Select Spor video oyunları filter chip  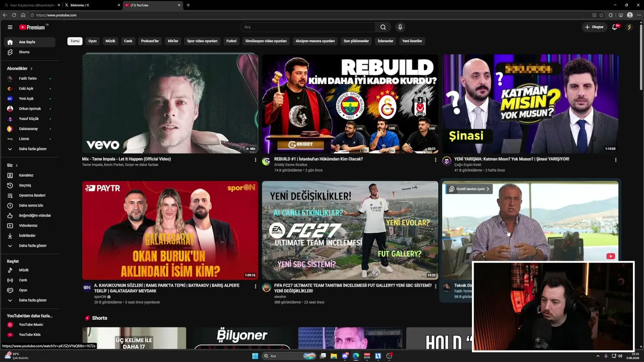click(x=202, y=41)
